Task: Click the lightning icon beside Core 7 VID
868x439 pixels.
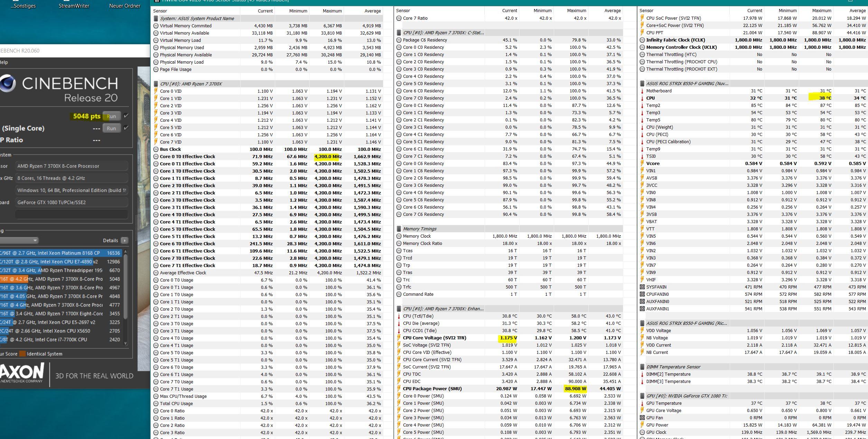Action: click(x=156, y=142)
